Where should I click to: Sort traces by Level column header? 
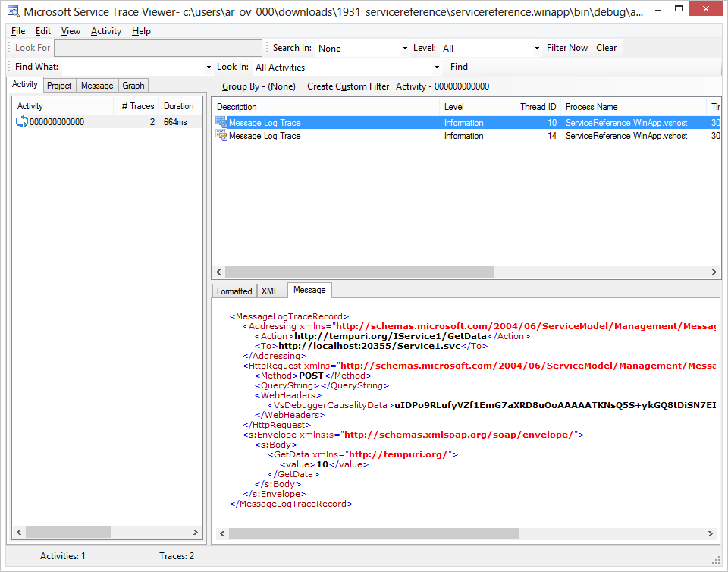coord(470,107)
